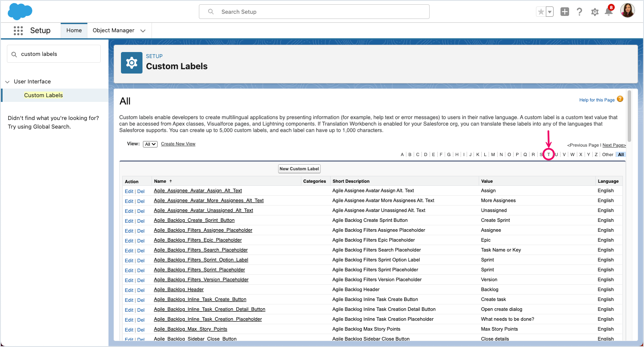Open Agile_Assignee_Avatar_More_Assignees_Alt_Text label
Viewport: 644px width, 347px height.
pyautogui.click(x=209, y=200)
